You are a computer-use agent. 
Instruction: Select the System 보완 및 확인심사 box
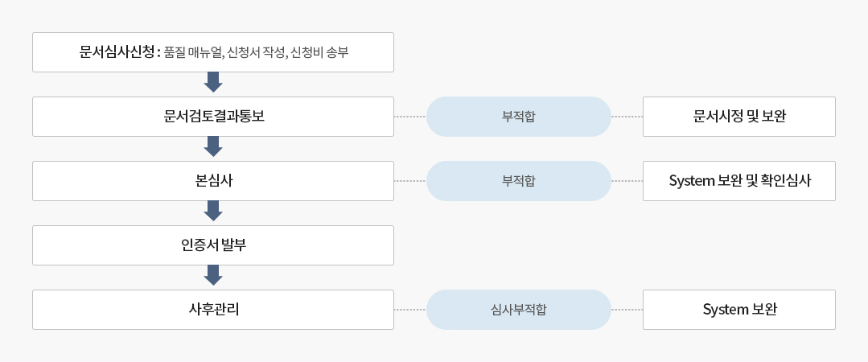pyautogui.click(x=739, y=181)
